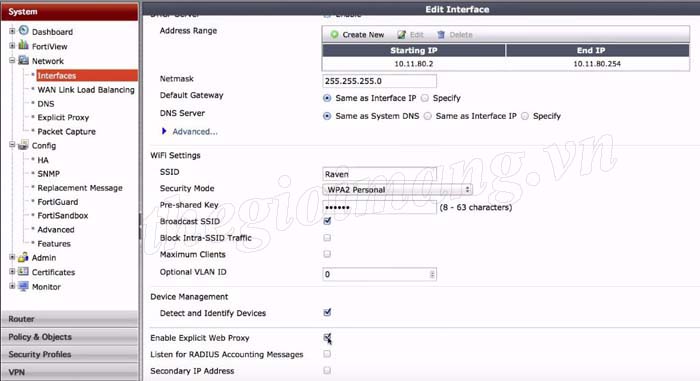Viewport: 700px width, 381px height.
Task: Open the Security Mode dropdown
Action: coord(397,189)
